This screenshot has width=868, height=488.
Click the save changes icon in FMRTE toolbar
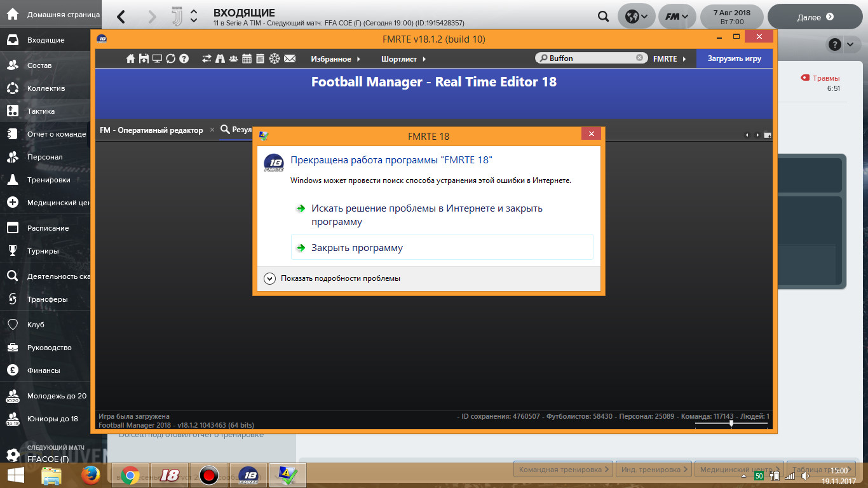[144, 58]
